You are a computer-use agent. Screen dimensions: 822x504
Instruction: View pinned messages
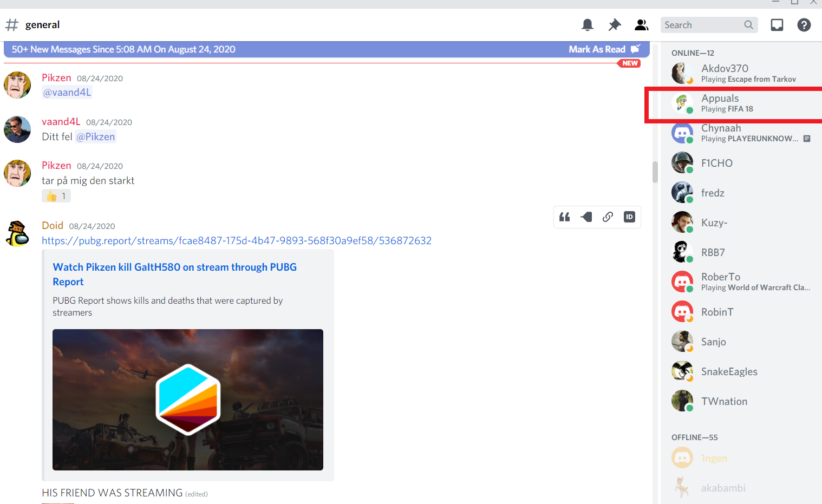click(614, 24)
